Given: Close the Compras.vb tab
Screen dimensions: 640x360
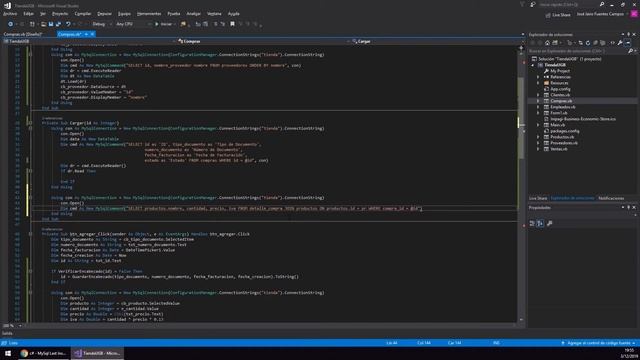Looking at the screenshot, I should pyautogui.click(x=93, y=34).
